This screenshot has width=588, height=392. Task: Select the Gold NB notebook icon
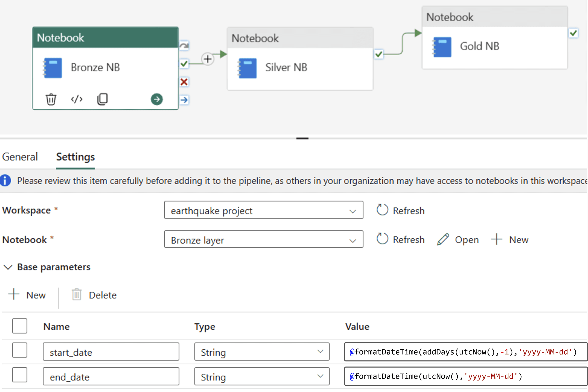(442, 47)
